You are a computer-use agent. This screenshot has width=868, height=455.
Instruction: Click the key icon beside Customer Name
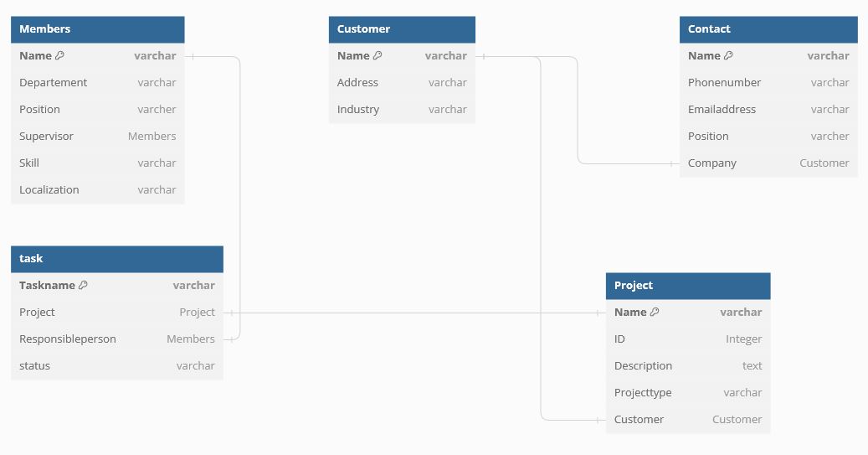[378, 56]
